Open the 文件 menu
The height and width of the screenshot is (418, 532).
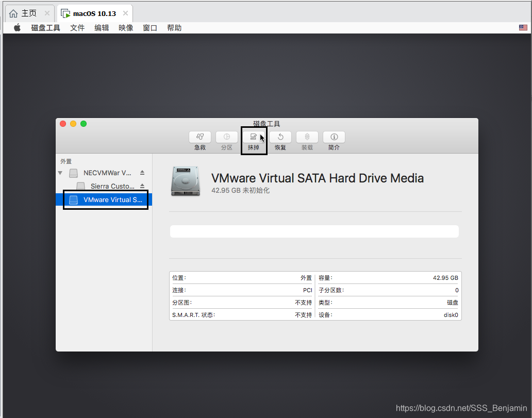coord(77,28)
